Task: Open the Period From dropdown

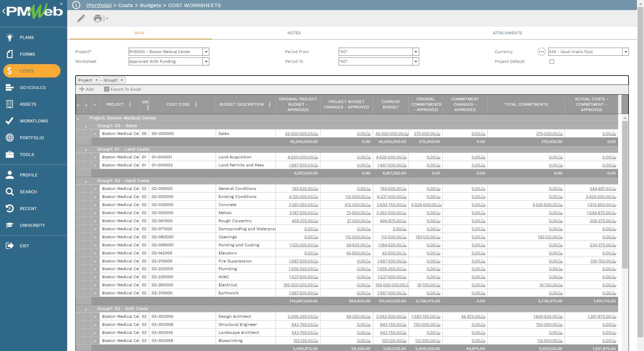Action: click(x=416, y=52)
